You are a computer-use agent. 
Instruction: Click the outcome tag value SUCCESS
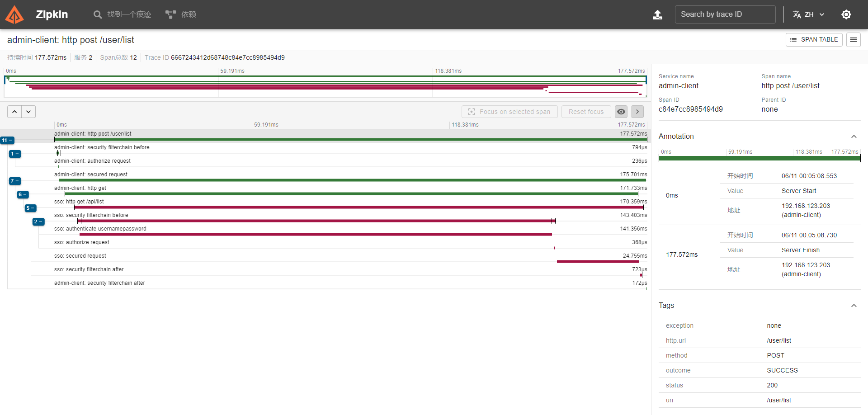(x=782, y=370)
